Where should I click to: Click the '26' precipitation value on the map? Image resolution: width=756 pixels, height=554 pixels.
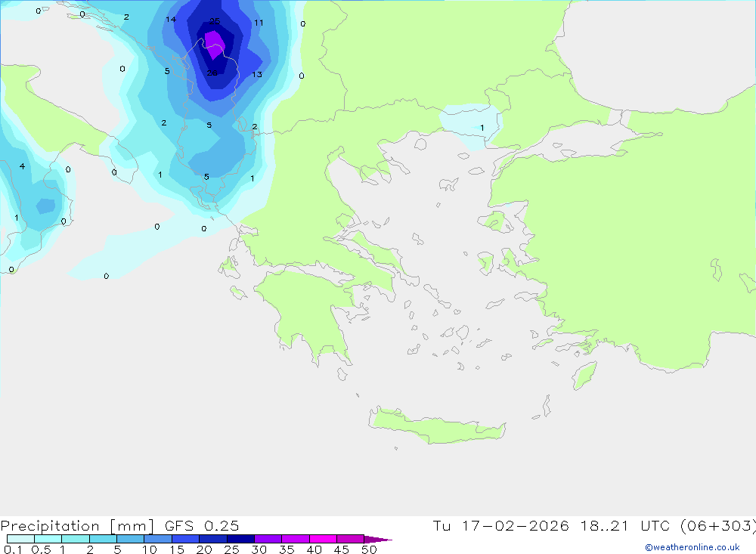(212, 73)
